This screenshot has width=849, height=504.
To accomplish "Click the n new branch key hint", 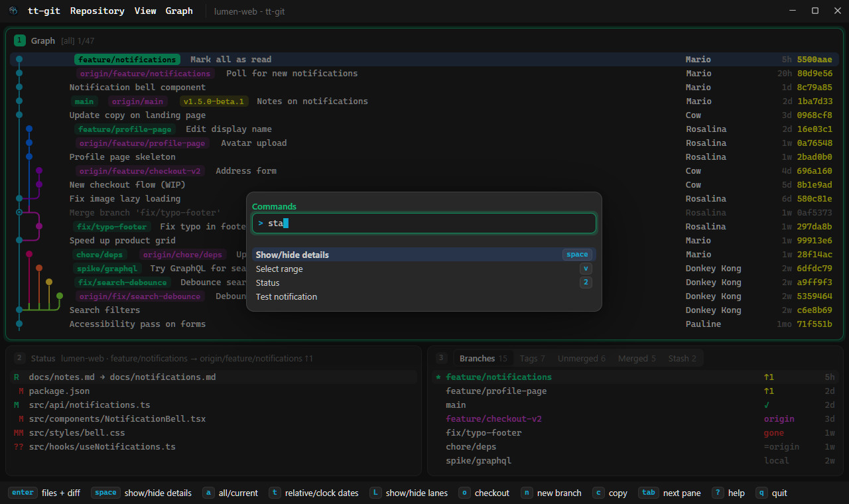I will click(x=551, y=493).
